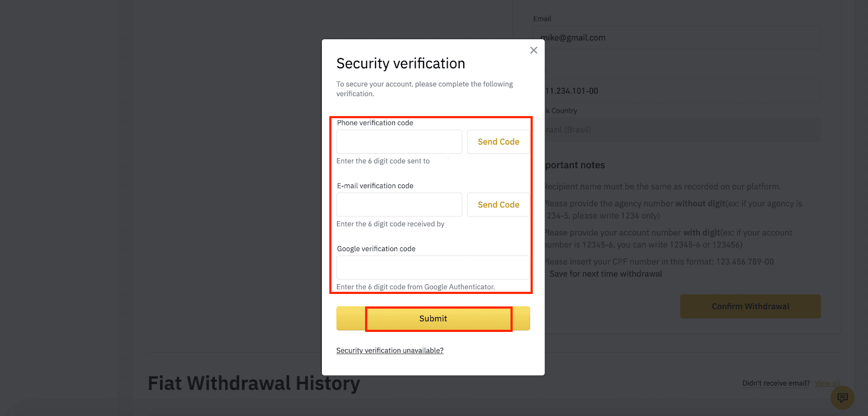The width and height of the screenshot is (868, 416).
Task: Open the live chat support bubble
Action: pos(842,398)
